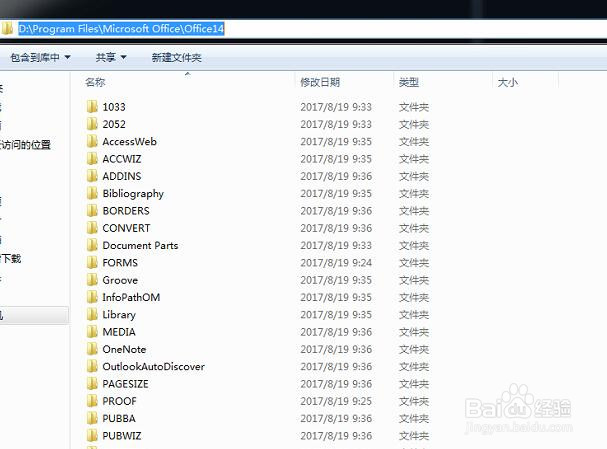
Task: Select the folder name 2052
Action: point(114,124)
